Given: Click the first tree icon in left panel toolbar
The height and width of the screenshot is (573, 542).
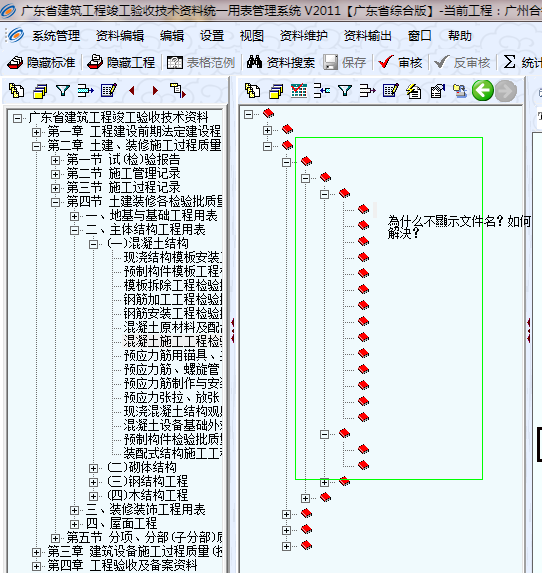Looking at the screenshot, I should point(16,91).
